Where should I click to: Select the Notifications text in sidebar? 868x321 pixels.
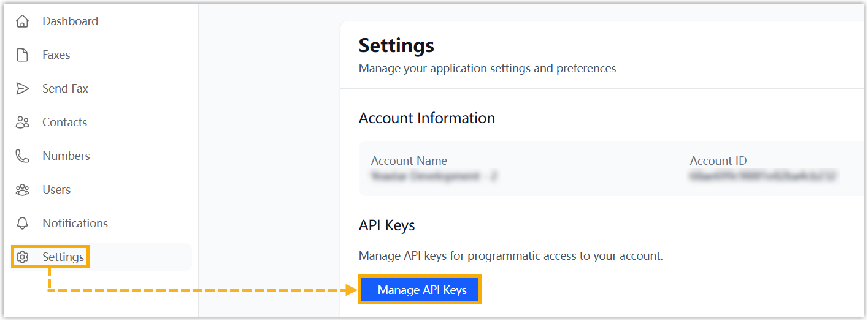point(75,224)
